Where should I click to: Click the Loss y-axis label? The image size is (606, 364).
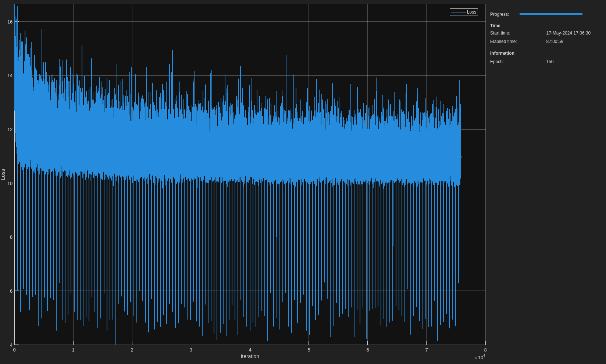click(3, 174)
